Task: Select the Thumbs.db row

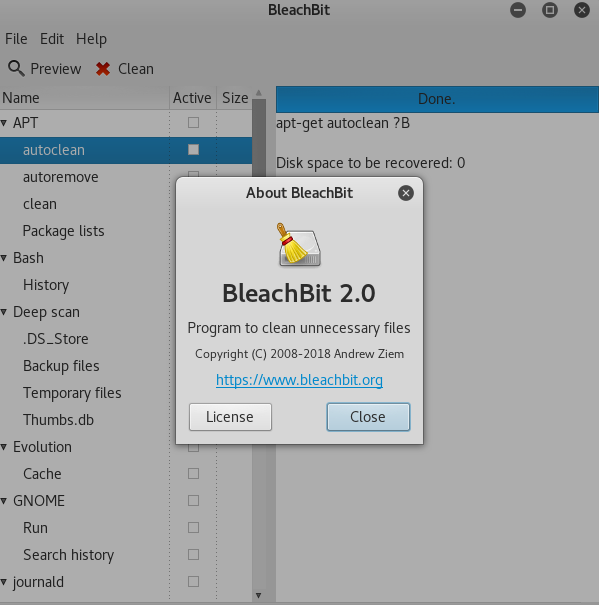Action: pyautogui.click(x=58, y=420)
